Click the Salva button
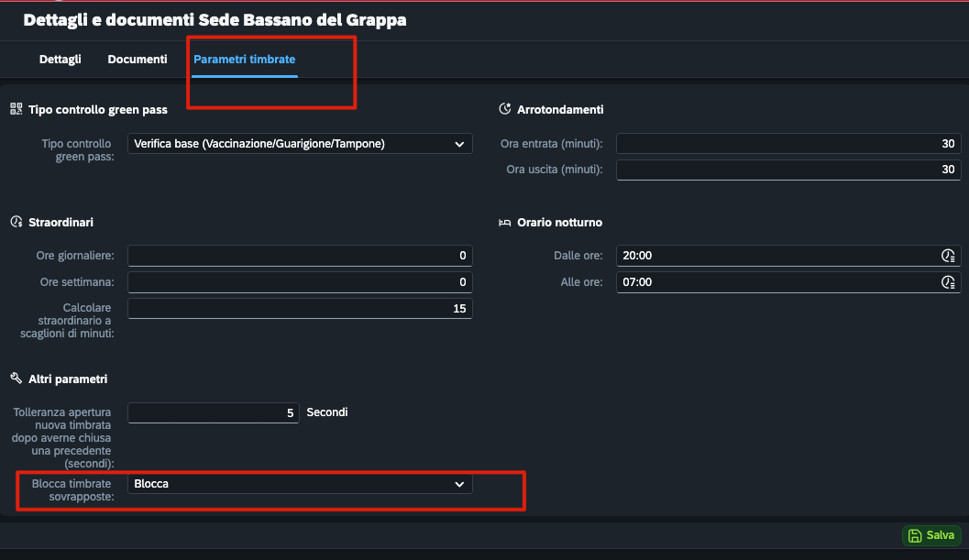The width and height of the screenshot is (969, 560). click(931, 535)
